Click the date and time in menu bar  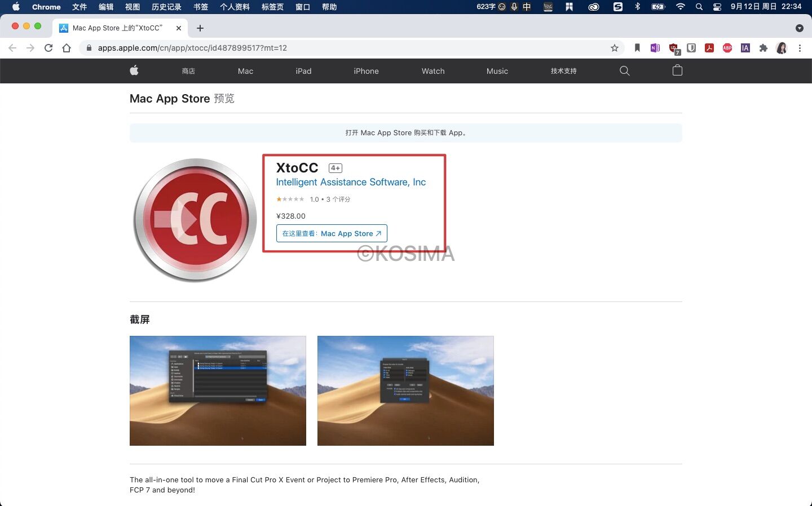point(766,7)
